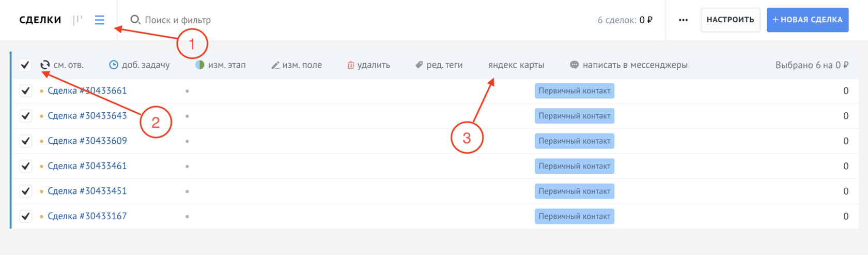
Task: Click the НОВАЯ СДЕЛКА button
Action: click(807, 20)
